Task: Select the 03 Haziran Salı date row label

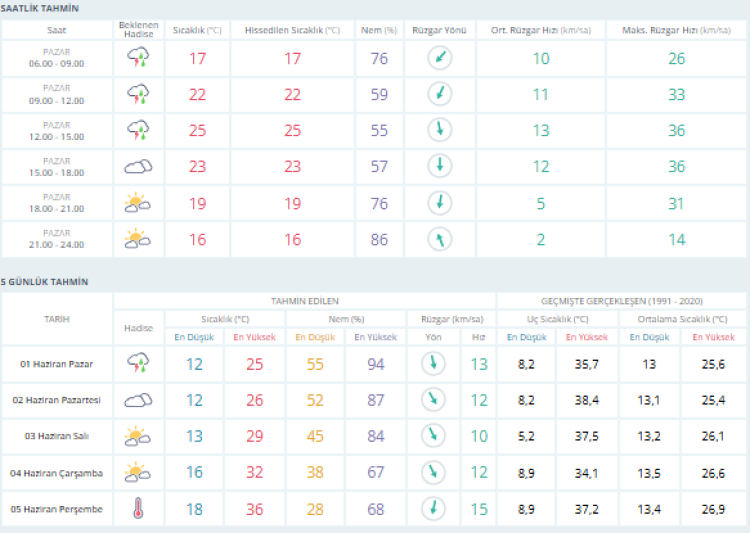Action: point(57,436)
